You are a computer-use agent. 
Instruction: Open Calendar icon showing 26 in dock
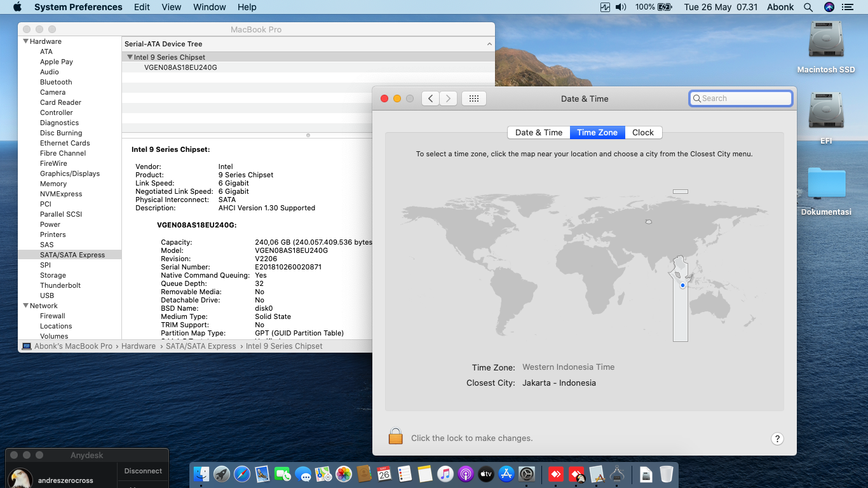(384, 474)
